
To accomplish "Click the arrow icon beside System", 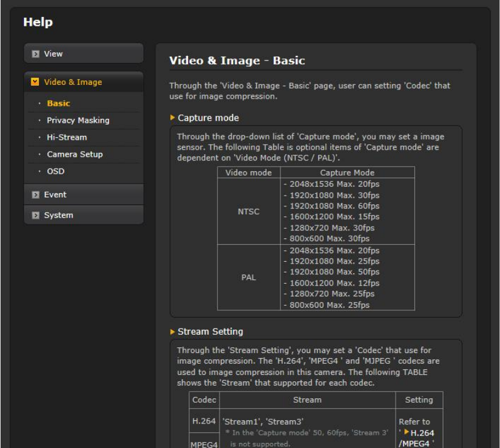I will pyautogui.click(x=36, y=215).
